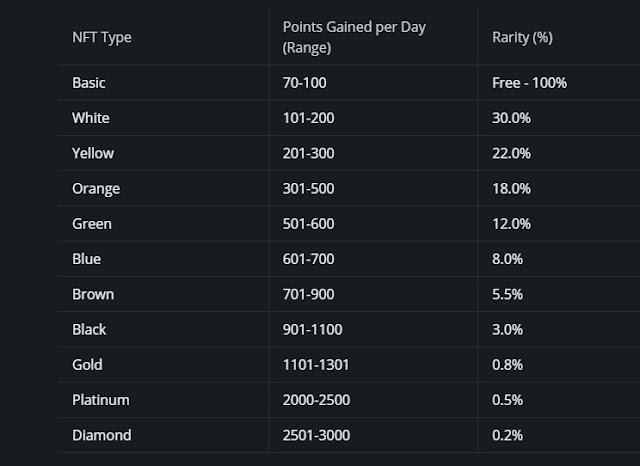Image resolution: width=640 pixels, height=466 pixels.
Task: Select the Yellow NFT type cell
Action: (93, 153)
